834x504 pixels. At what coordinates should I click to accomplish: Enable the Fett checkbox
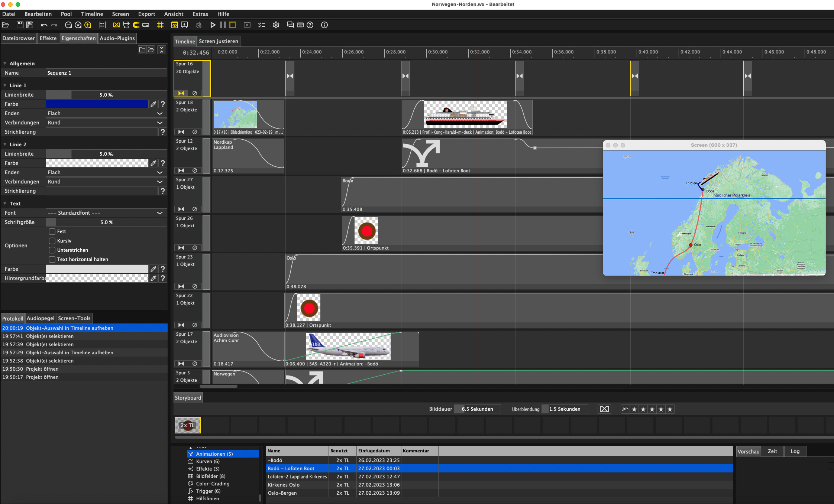[52, 231]
